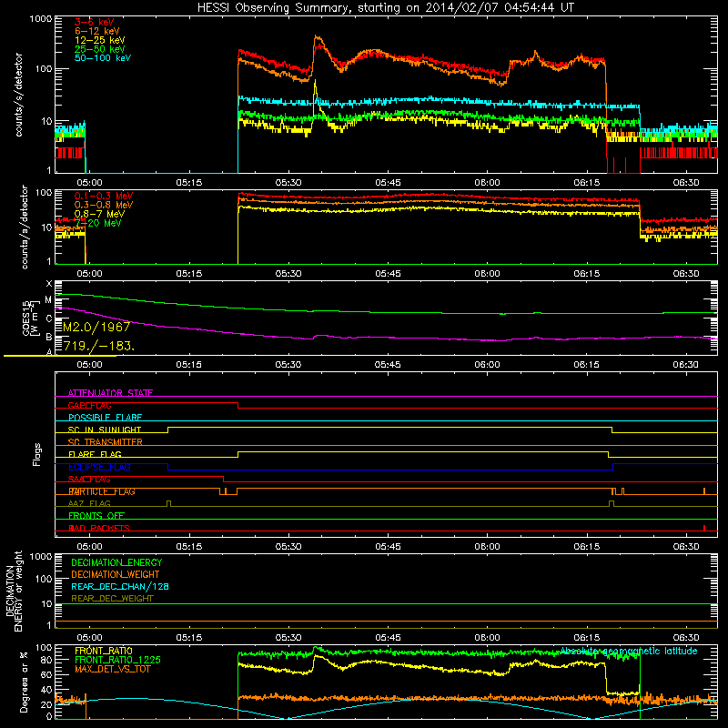Click the DECIMATION_WEIGHT legend label

click(116, 574)
